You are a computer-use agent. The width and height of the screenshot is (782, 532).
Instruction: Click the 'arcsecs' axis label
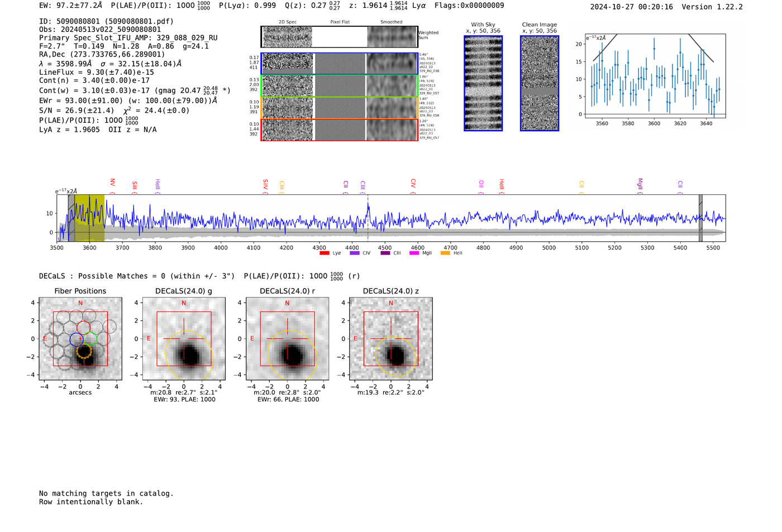pyautogui.click(x=80, y=392)
